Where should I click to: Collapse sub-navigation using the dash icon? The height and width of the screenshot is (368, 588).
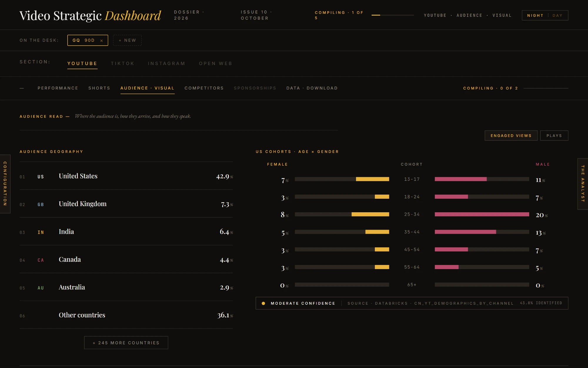point(22,88)
